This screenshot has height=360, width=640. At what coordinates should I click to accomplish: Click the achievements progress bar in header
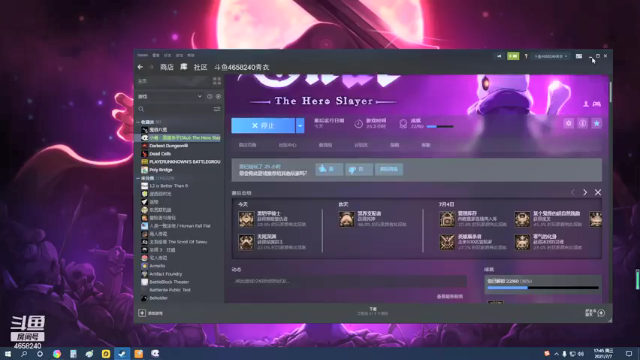(440, 127)
